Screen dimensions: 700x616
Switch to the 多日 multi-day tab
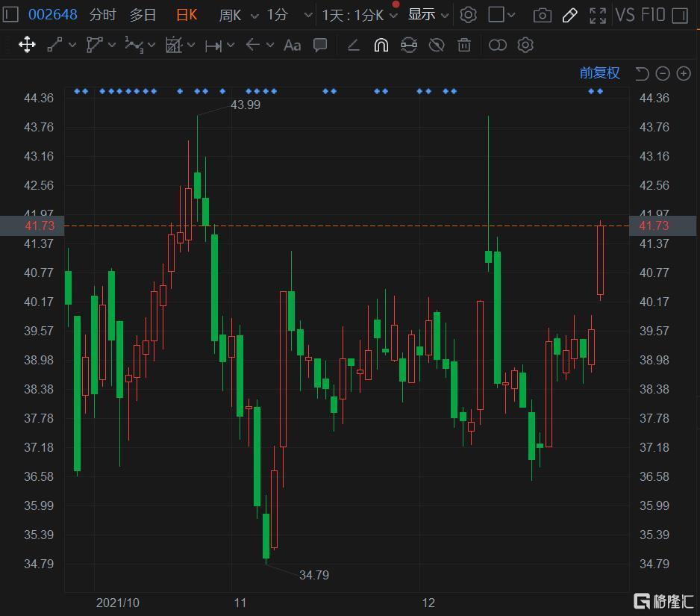[x=143, y=15]
